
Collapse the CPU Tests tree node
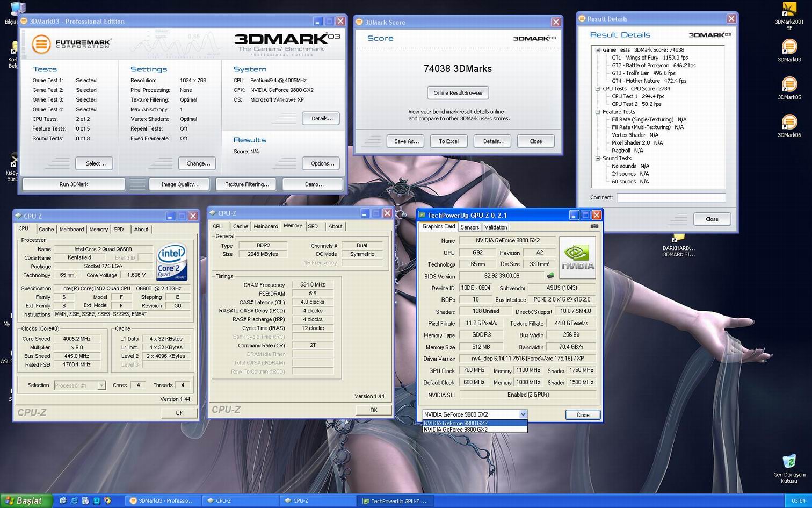597,89
